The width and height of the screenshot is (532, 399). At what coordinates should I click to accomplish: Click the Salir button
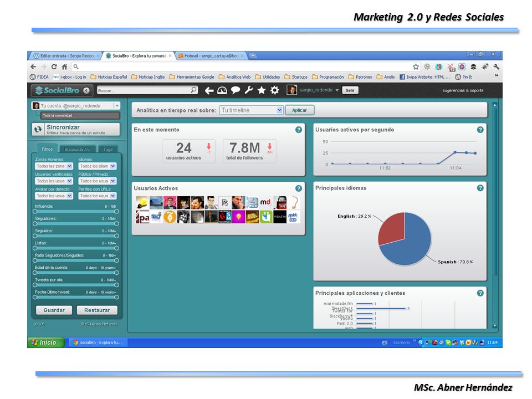[x=350, y=90]
